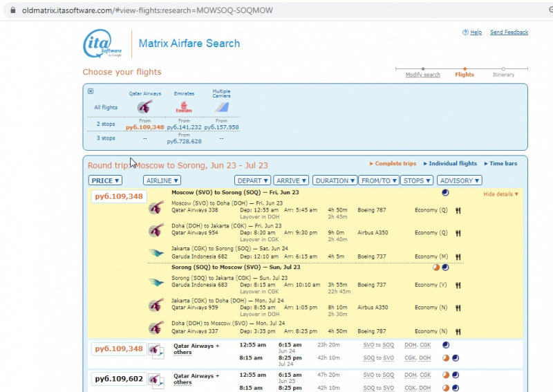553x392 pixels.
Task: Go to Modify search step
Action: (x=422, y=75)
